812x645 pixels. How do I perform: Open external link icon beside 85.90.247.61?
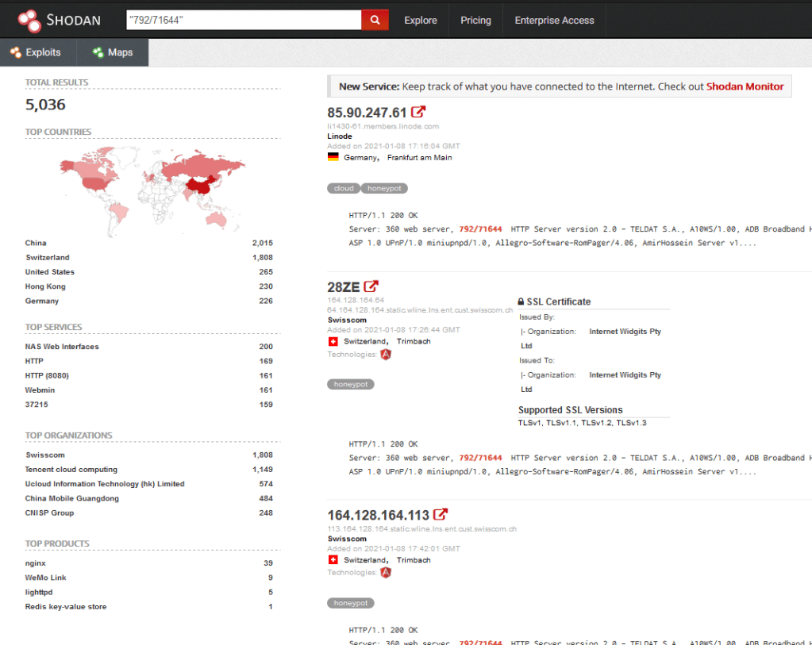coord(418,113)
